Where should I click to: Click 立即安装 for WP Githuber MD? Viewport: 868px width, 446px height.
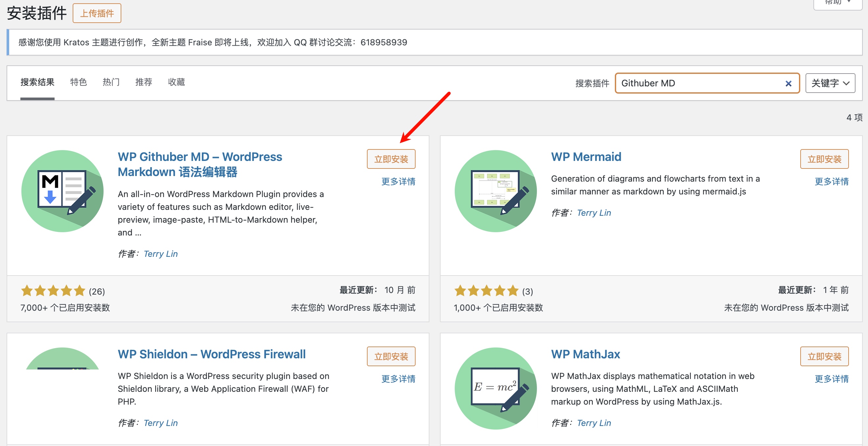(391, 159)
